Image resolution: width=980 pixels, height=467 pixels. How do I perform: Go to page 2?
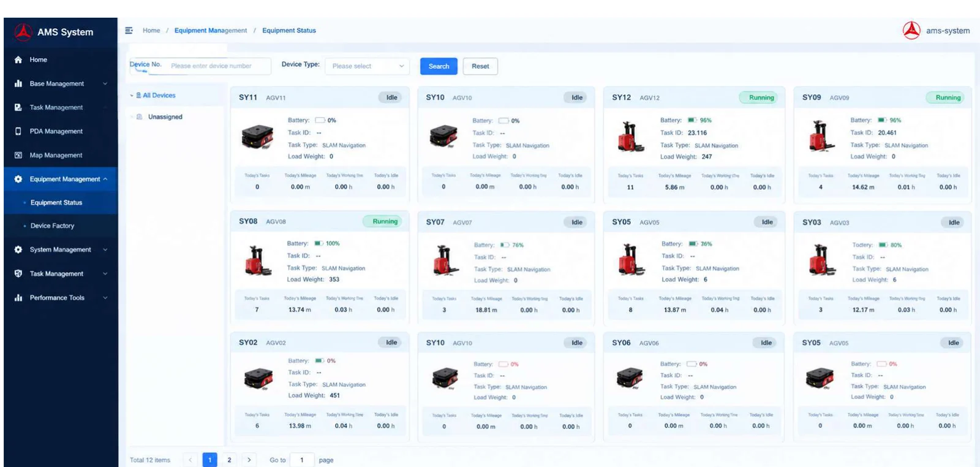229,460
